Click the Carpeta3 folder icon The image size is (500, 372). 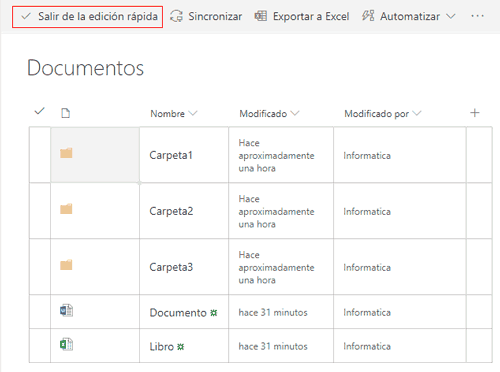[66, 265]
